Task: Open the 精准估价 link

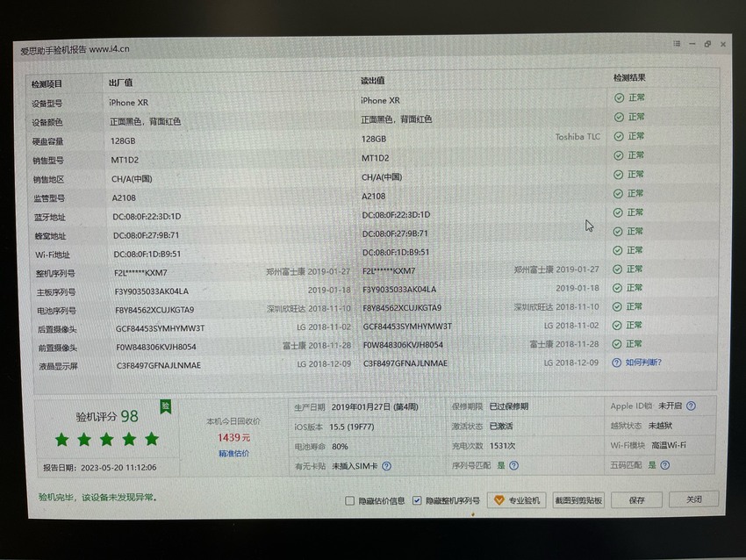Action: pos(233,454)
